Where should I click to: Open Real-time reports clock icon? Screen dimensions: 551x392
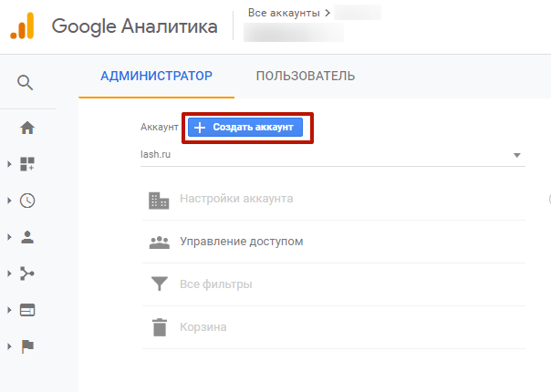[x=27, y=201]
